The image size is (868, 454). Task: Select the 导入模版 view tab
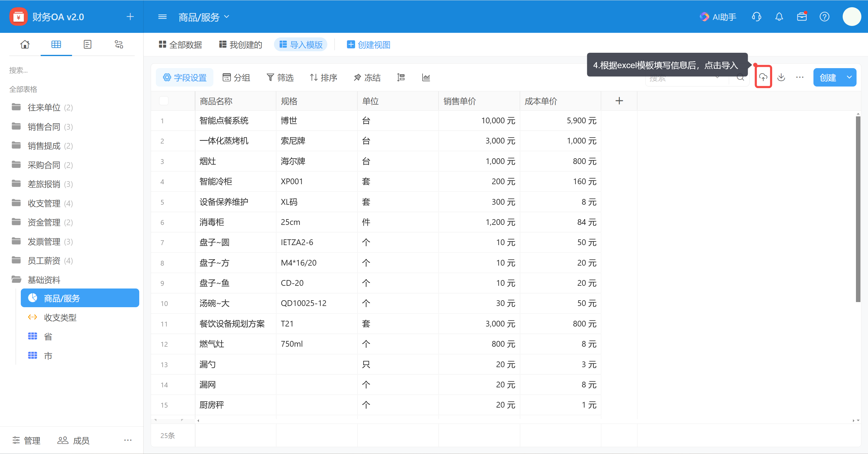301,45
